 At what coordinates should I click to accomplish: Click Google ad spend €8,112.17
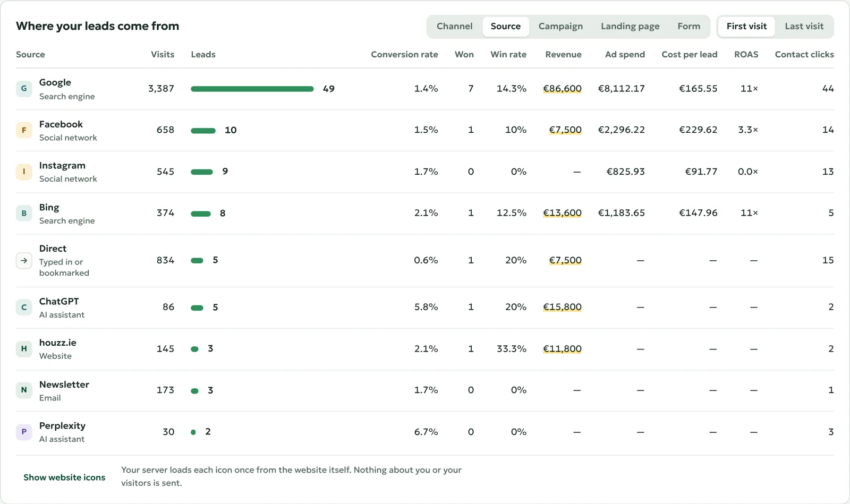621,89
